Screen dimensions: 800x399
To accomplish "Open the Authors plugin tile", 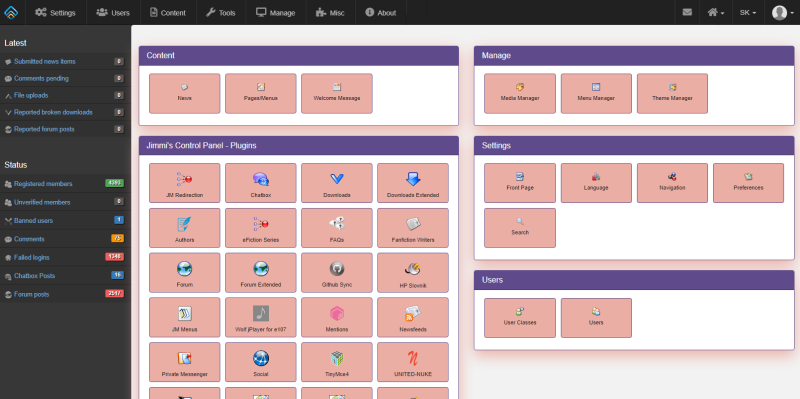I will click(x=185, y=228).
